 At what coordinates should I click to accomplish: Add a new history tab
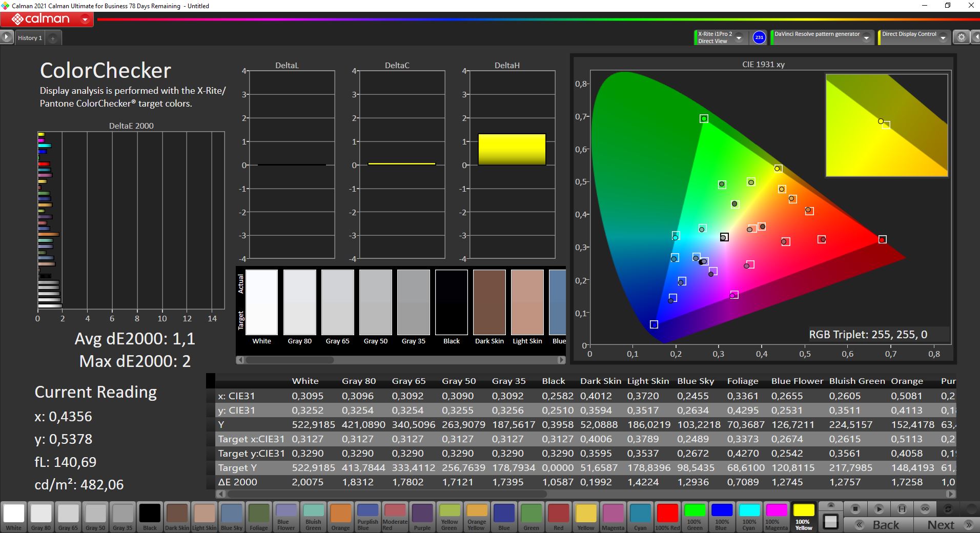coord(53,38)
